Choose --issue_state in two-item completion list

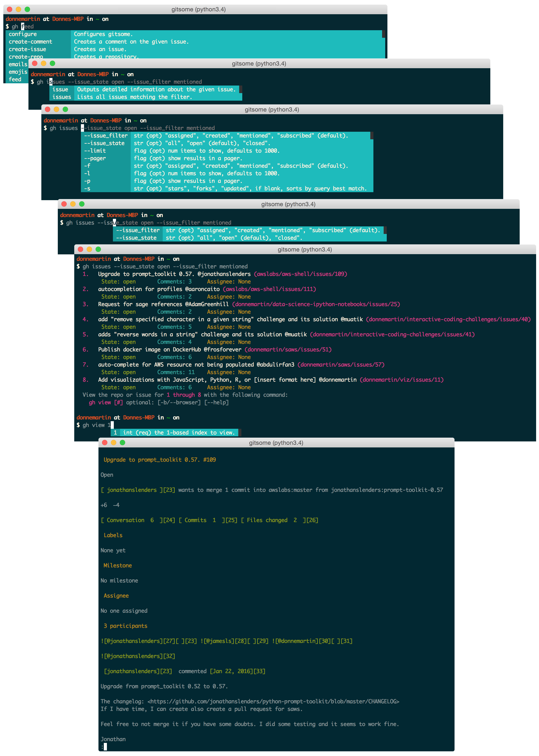click(x=136, y=238)
